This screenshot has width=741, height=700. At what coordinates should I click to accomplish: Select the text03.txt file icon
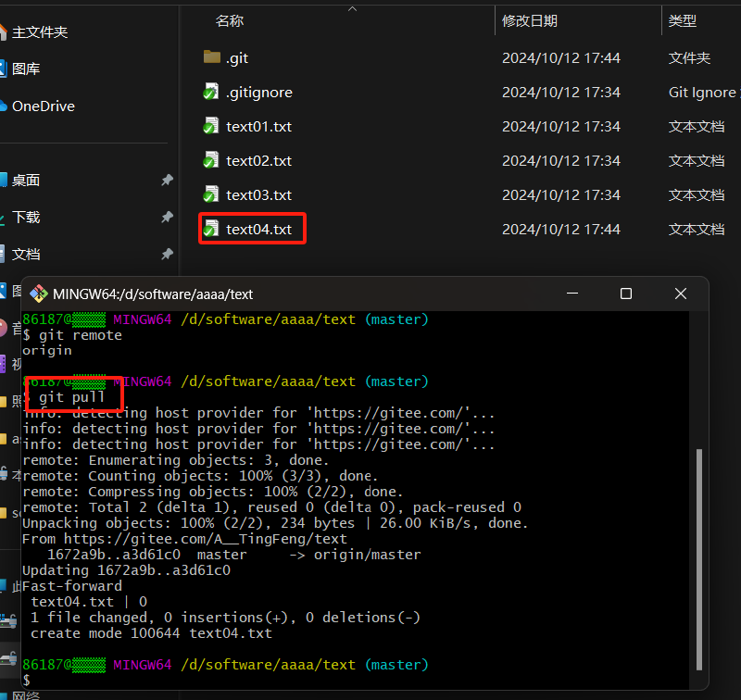[x=211, y=194]
